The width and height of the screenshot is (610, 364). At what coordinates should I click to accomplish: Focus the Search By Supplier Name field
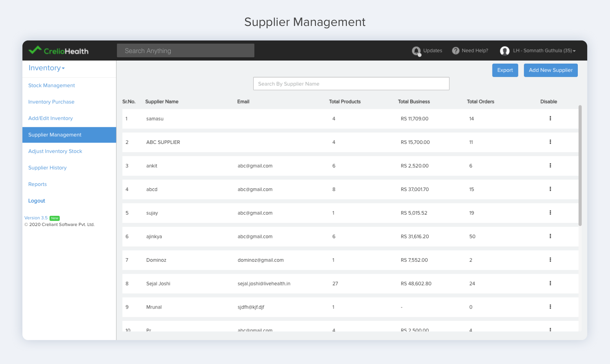351,84
